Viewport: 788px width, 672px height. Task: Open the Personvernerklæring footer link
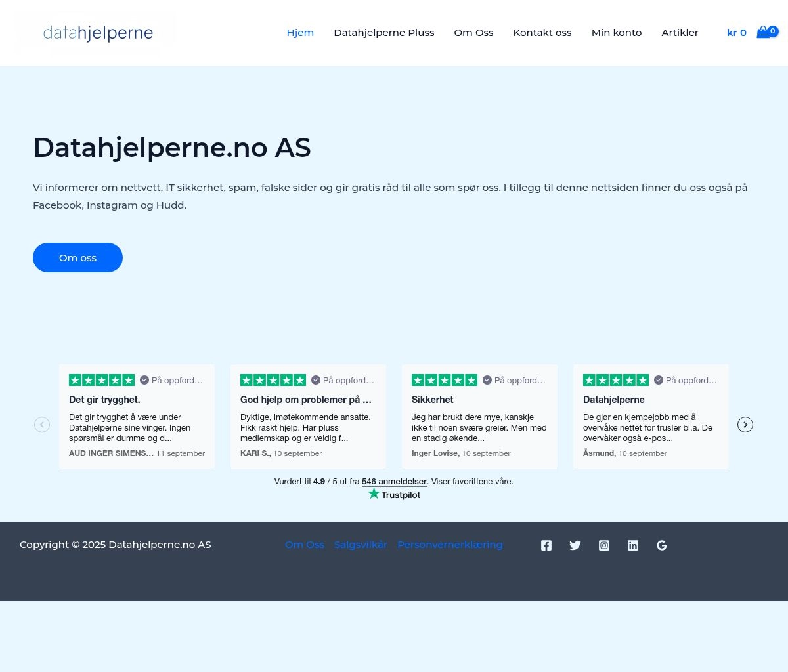click(x=450, y=545)
